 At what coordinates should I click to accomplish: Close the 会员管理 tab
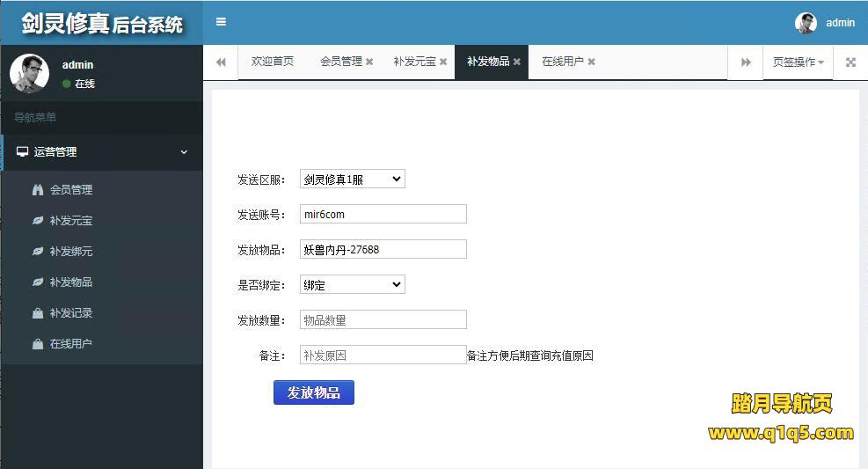pos(369,62)
